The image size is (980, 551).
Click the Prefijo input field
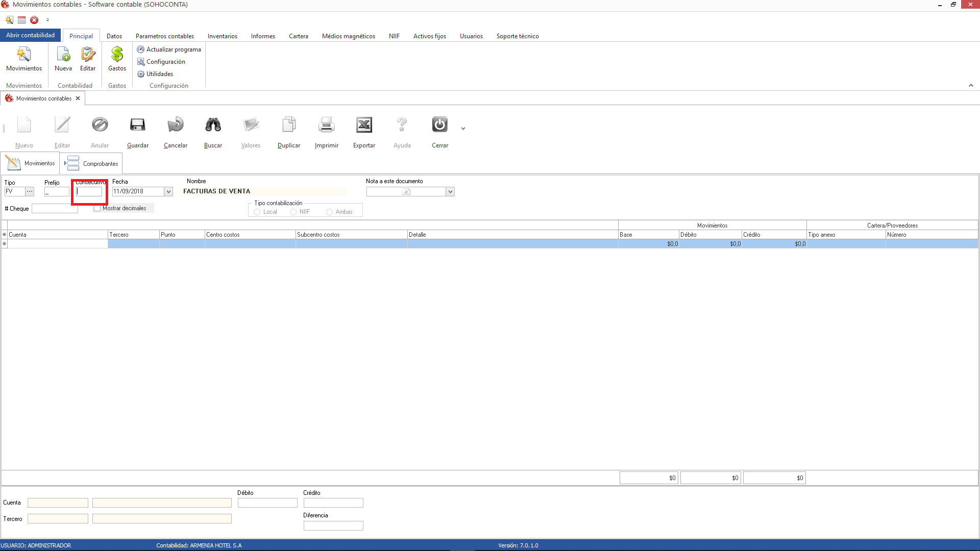tap(57, 192)
